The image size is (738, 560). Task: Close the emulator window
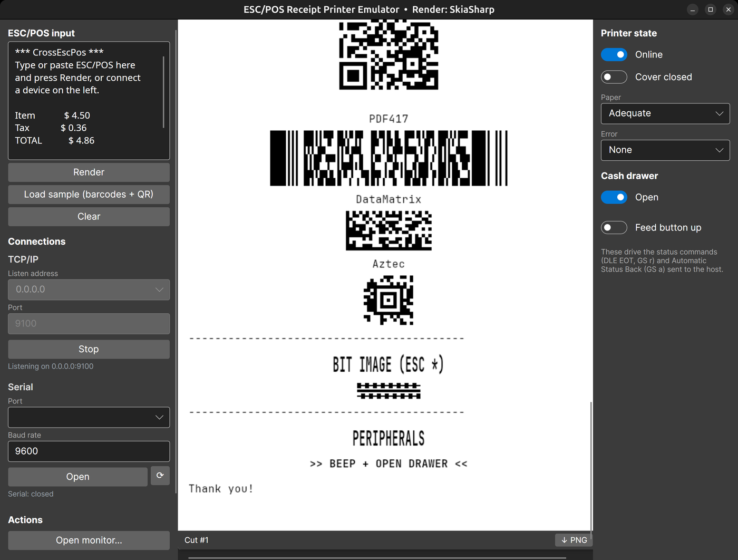[x=729, y=9]
